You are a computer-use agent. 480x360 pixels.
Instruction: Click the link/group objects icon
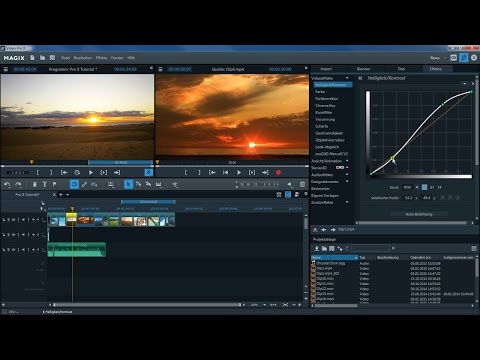[x=85, y=184]
